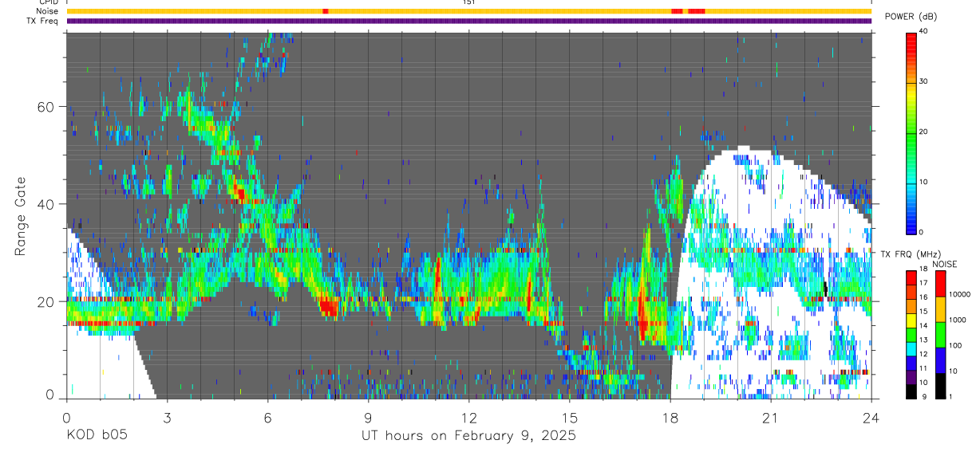
Task: Click x-axis tick label '12'
Action: 469,417
